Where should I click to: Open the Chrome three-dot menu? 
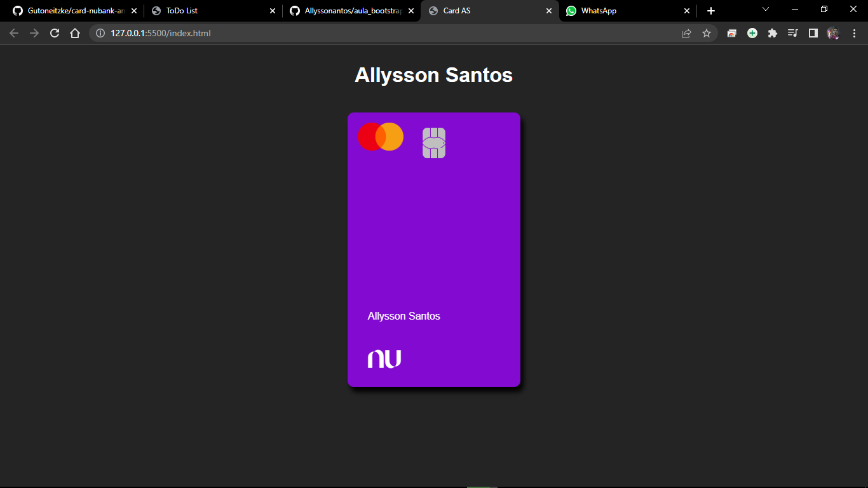[854, 33]
